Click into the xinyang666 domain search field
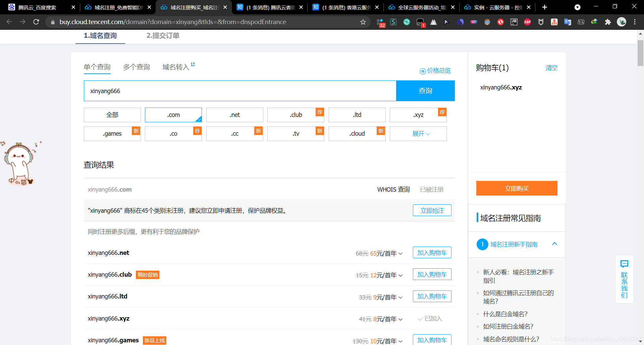Image resolution: width=644 pixels, height=345 pixels. (240, 91)
